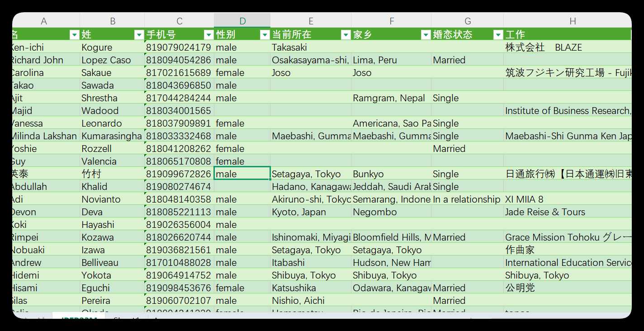This screenshot has width=644, height=331.
Task: Select column C header
Action: coord(180,21)
